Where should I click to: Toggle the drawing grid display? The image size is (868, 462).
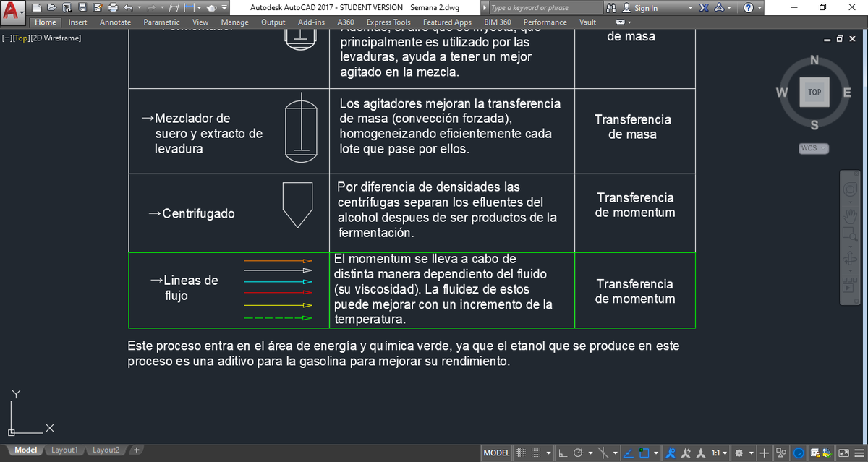[521, 453]
